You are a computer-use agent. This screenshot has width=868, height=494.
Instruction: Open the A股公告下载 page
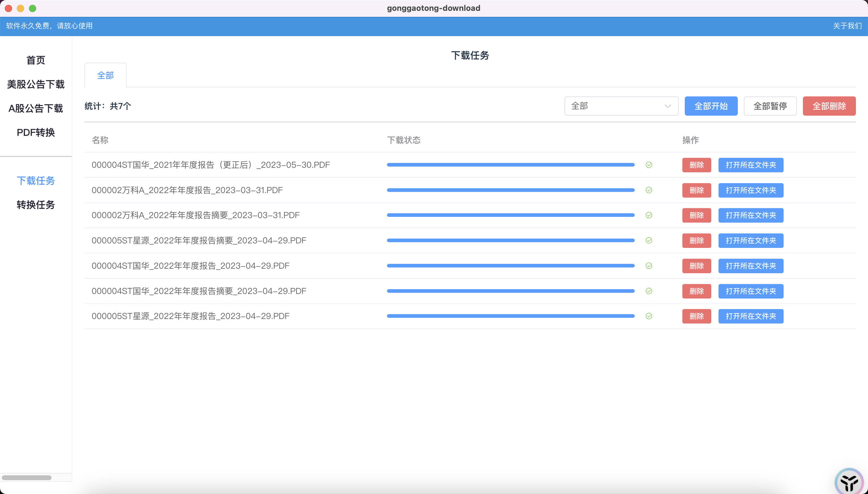tap(36, 108)
